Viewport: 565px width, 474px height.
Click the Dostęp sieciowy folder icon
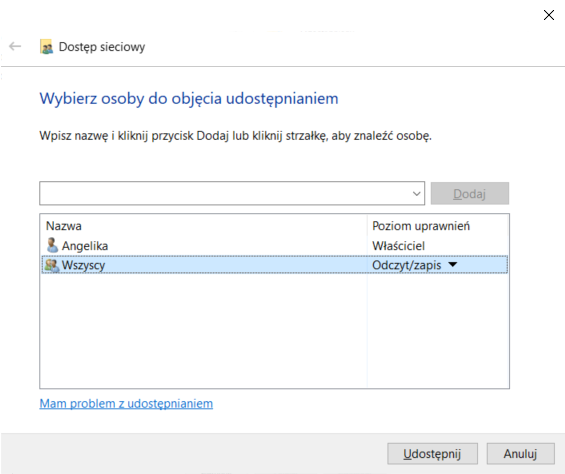point(46,47)
